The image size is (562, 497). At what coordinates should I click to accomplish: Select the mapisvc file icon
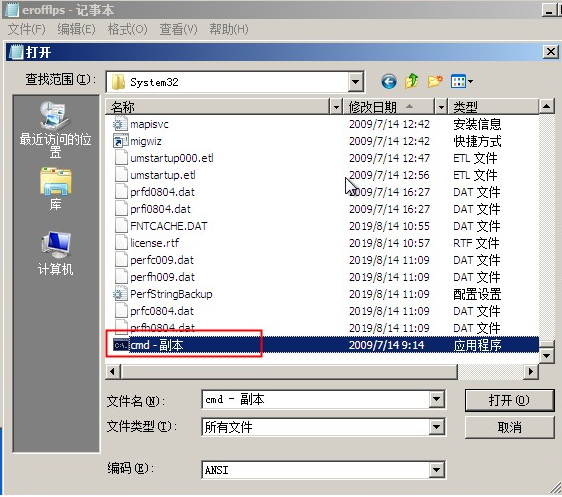click(120, 124)
